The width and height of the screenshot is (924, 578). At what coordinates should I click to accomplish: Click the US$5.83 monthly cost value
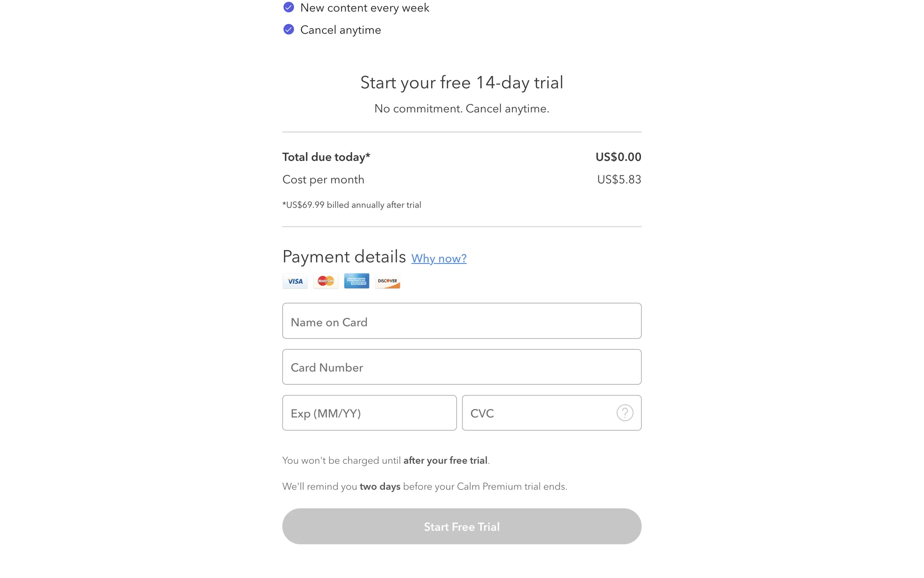coord(619,180)
